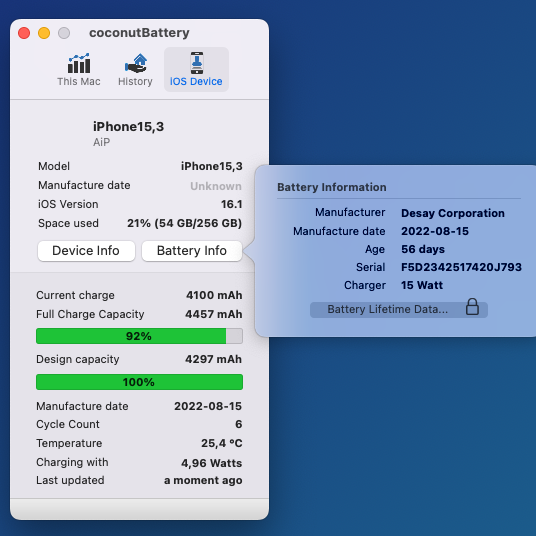Viewport: 536px width, 536px height.
Task: Click the 92% charge progress bar
Action: 139,336
